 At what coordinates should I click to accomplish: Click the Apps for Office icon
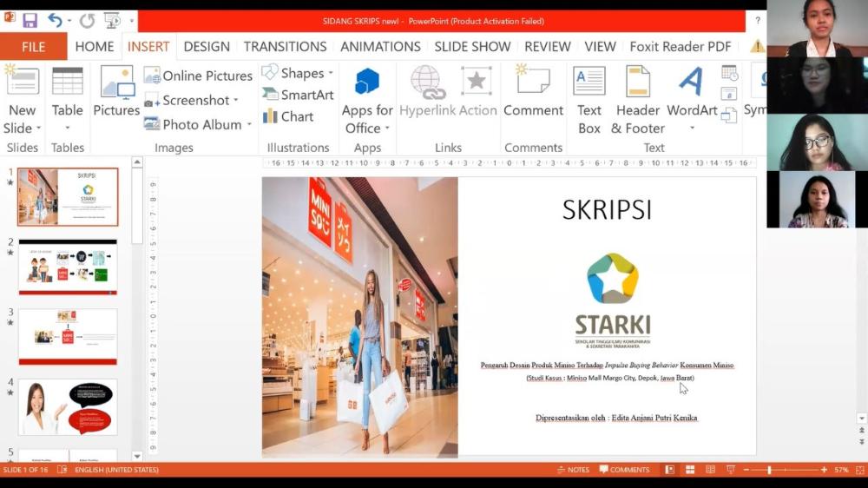tap(367, 81)
